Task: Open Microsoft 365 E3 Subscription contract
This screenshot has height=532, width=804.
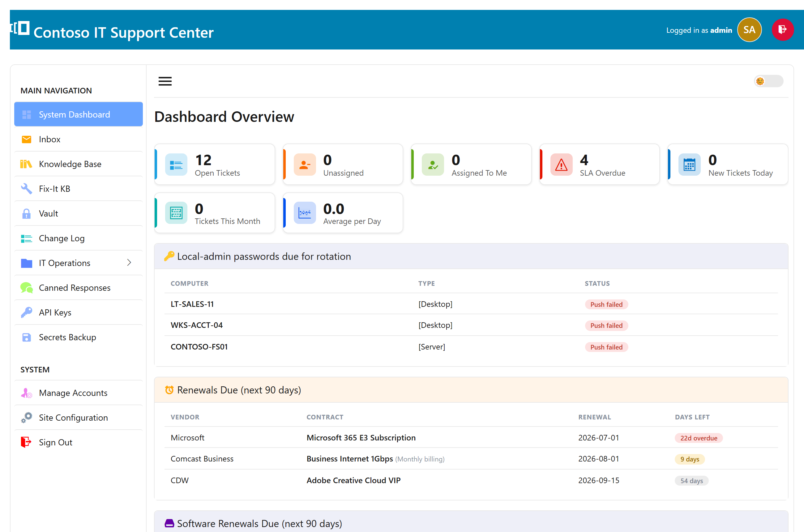Action: pos(361,438)
